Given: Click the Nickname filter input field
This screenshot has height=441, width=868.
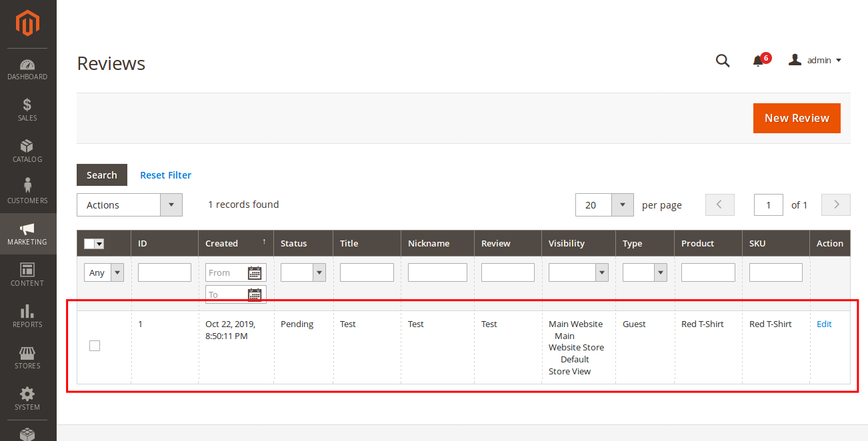Looking at the screenshot, I should coord(437,272).
